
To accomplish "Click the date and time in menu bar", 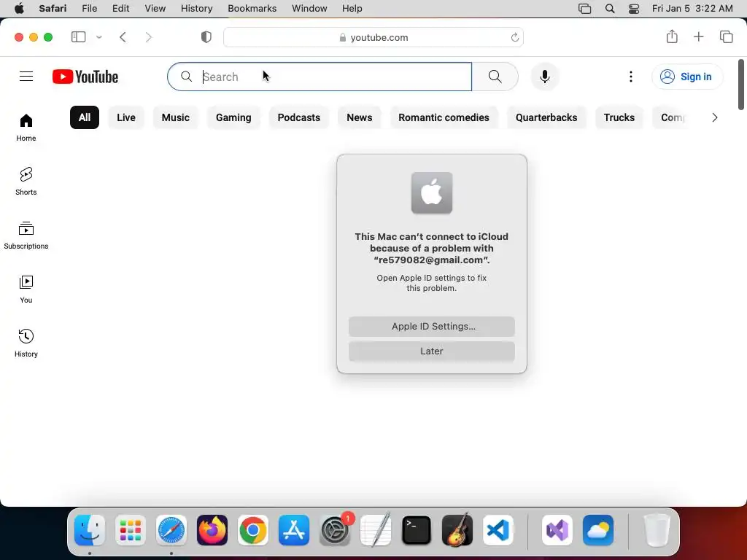I will (x=692, y=9).
